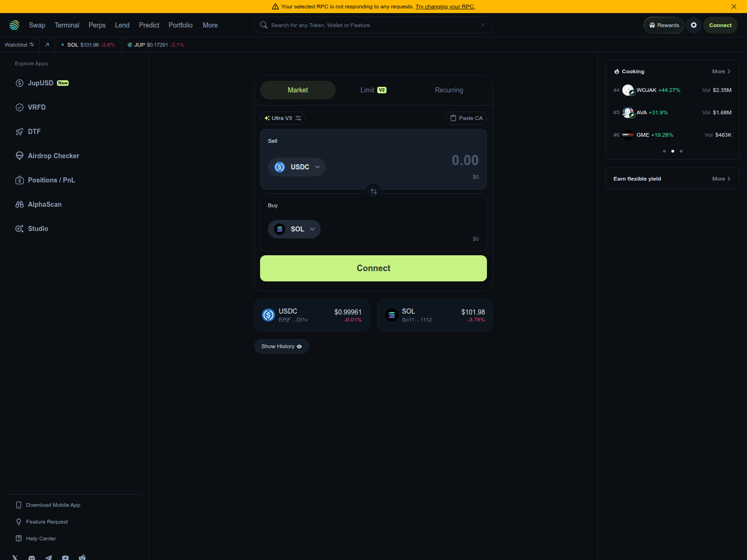747x560 pixels.
Task: Open the Reddit social link
Action: click(x=82, y=558)
